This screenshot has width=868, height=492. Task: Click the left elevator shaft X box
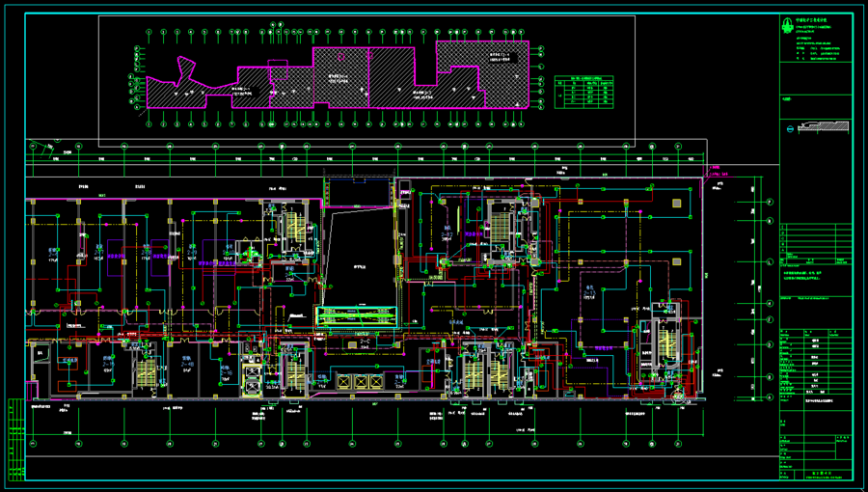pyautogui.click(x=343, y=381)
